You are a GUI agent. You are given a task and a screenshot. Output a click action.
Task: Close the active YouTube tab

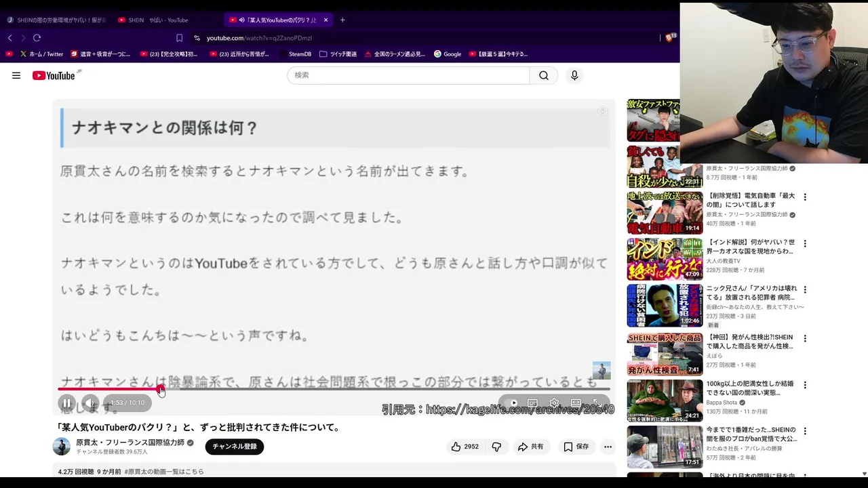325,20
